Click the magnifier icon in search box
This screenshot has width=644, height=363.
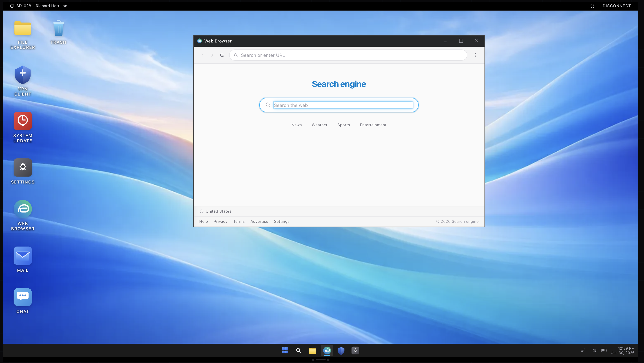[268, 105]
